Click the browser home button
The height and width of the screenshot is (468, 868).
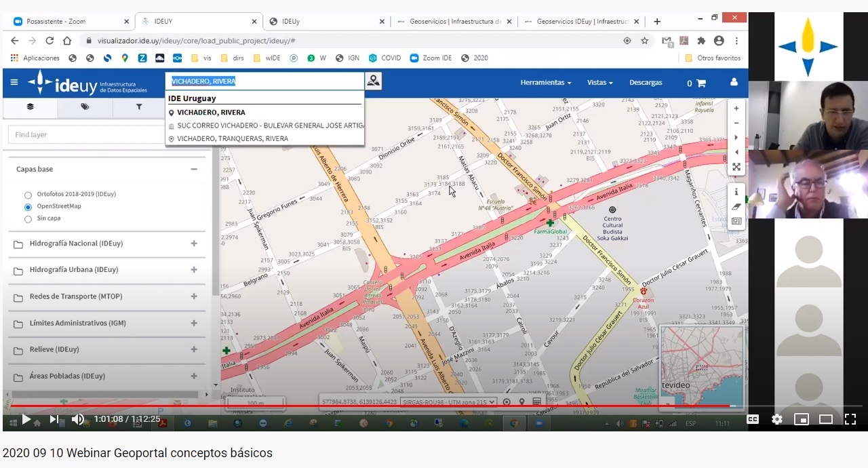[x=67, y=41]
